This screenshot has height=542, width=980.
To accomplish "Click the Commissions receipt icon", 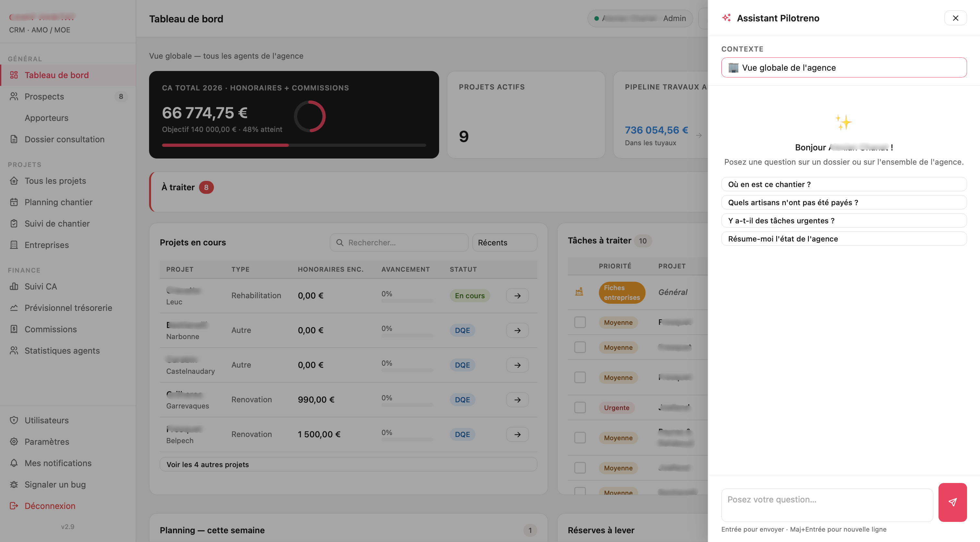I will click(14, 329).
